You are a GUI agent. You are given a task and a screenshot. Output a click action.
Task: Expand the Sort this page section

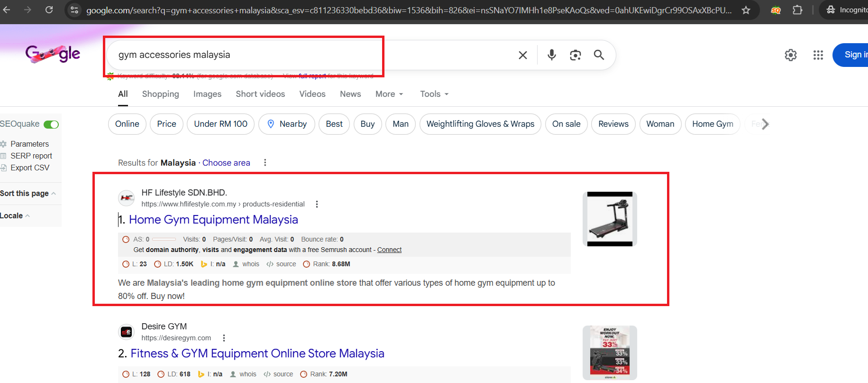27,193
